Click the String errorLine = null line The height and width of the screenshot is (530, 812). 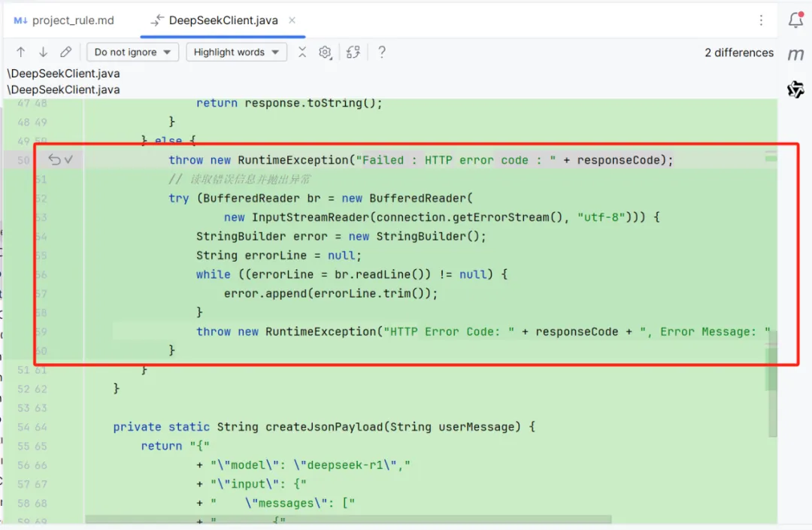279,256
